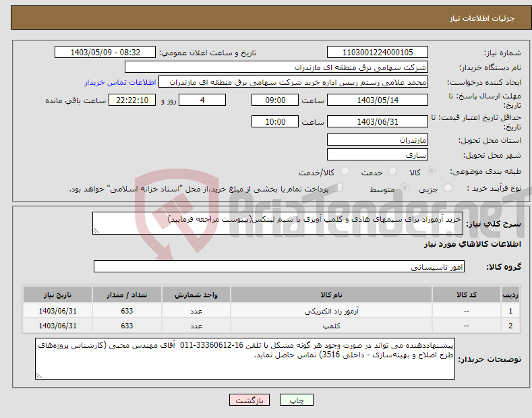Click the واحد شمارش column header
The height and width of the screenshot is (418, 532).
[x=196, y=295]
